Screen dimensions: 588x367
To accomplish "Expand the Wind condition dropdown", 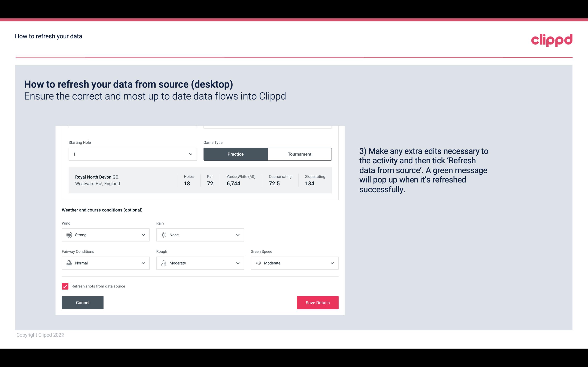I will 143,235.
